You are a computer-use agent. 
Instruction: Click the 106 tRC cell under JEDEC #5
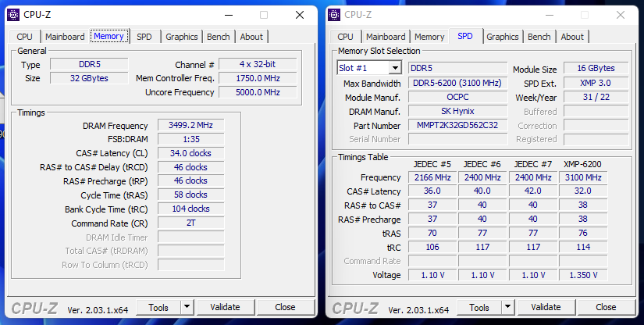pyautogui.click(x=432, y=247)
